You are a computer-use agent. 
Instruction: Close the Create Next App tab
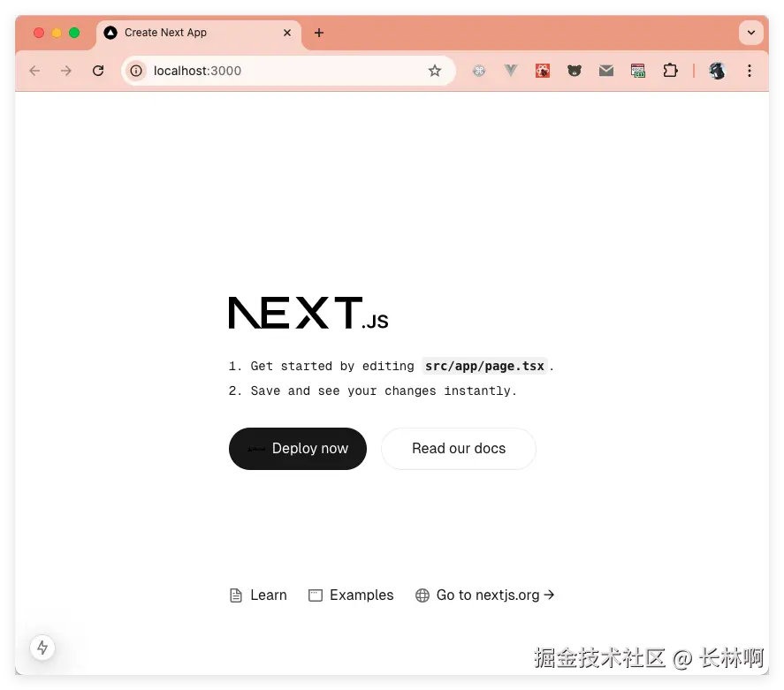coord(287,33)
